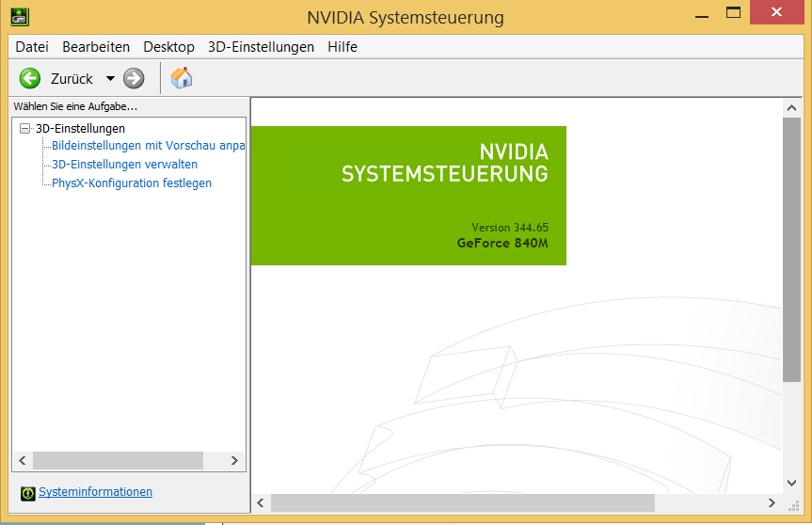Open 3D-Einstellungen verwalten

(124, 164)
